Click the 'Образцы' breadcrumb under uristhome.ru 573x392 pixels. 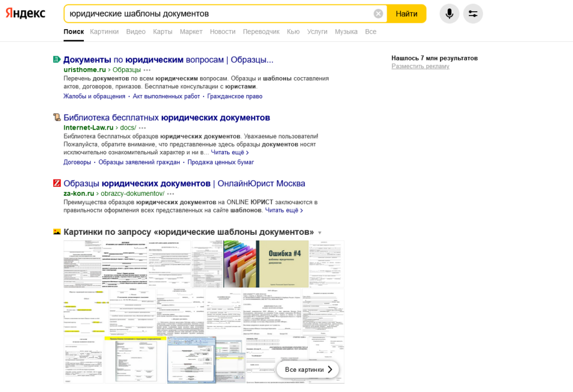click(126, 70)
